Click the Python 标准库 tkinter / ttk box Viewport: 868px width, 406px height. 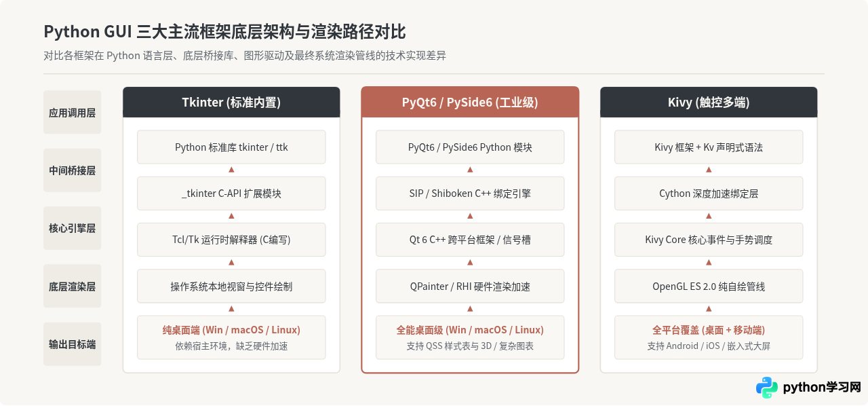point(231,147)
